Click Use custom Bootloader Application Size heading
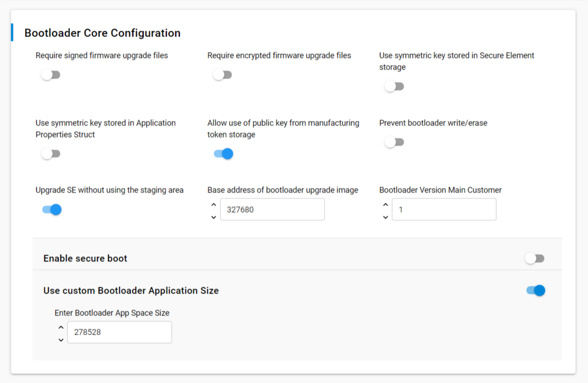 [x=131, y=290]
